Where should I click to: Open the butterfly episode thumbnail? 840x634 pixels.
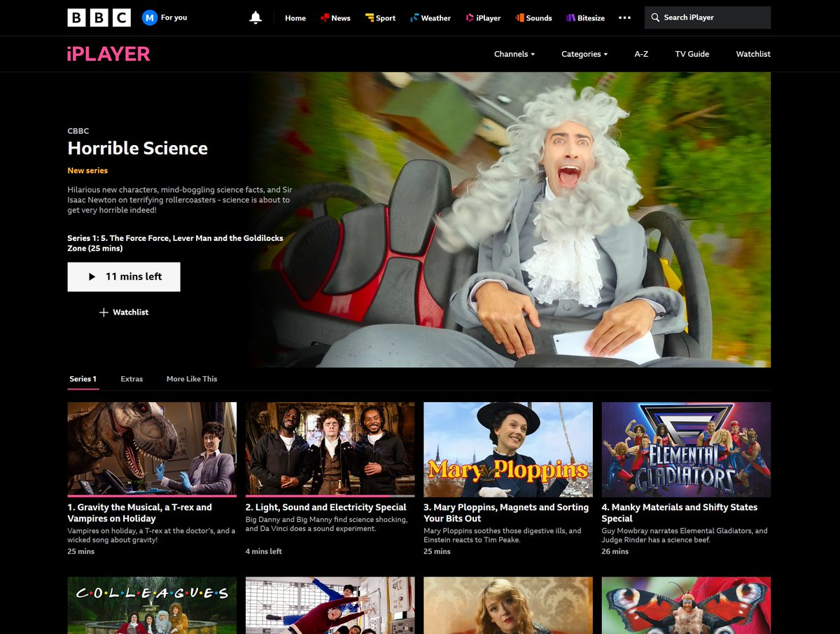(686, 605)
